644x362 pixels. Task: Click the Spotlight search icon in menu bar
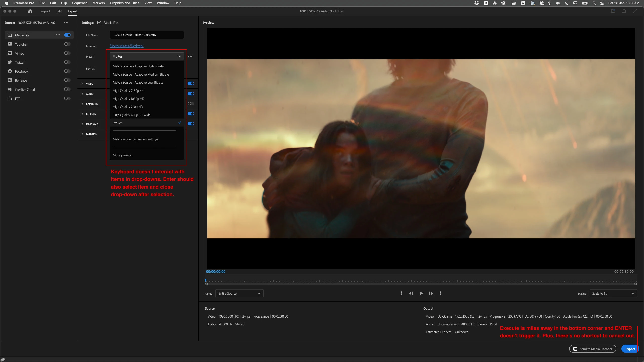(x=594, y=3)
